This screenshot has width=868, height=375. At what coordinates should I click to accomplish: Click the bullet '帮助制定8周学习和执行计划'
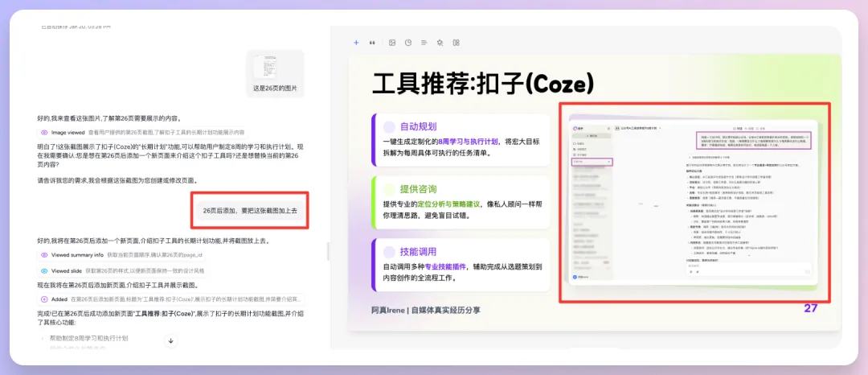(x=89, y=338)
